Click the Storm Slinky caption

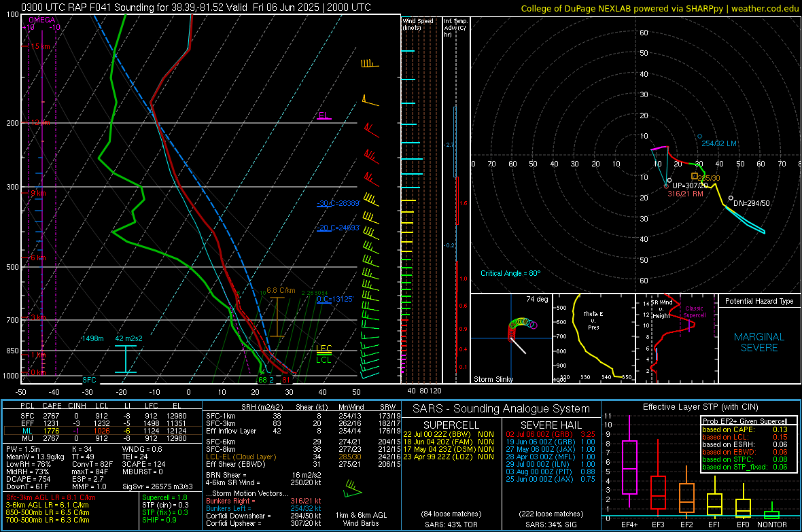click(493, 379)
